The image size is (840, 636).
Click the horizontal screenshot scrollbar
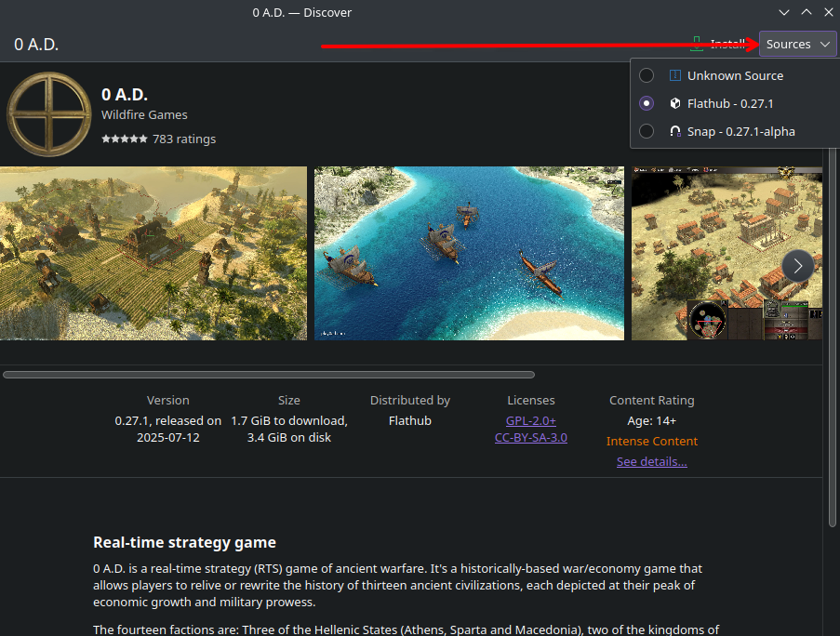pos(269,375)
